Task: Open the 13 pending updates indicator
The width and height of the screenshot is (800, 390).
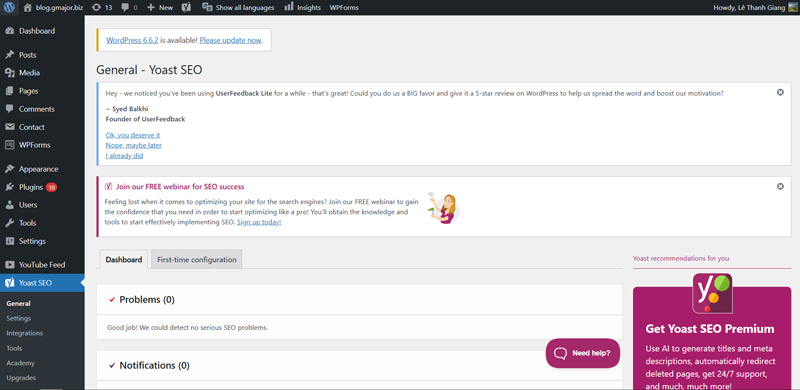Action: (x=102, y=8)
